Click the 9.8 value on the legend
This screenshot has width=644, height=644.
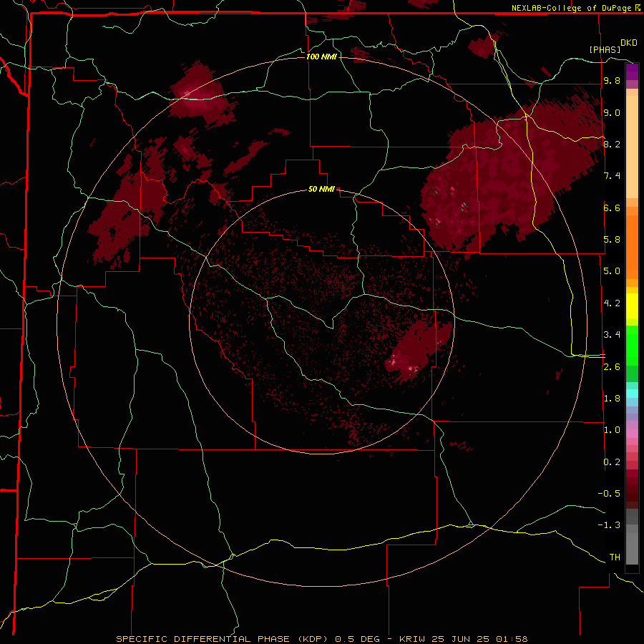tap(612, 81)
